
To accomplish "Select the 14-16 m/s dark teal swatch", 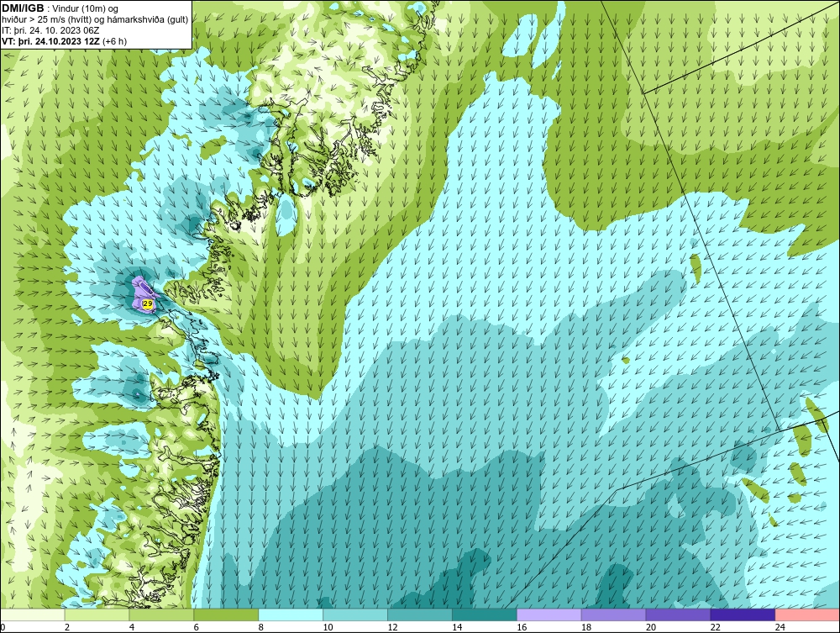I will [x=485, y=615].
